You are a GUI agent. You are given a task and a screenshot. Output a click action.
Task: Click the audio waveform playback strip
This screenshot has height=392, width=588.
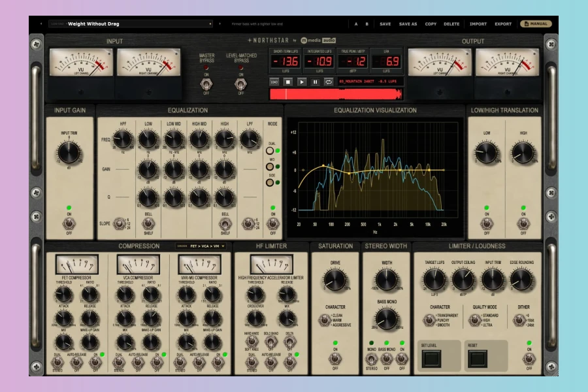[x=336, y=94]
